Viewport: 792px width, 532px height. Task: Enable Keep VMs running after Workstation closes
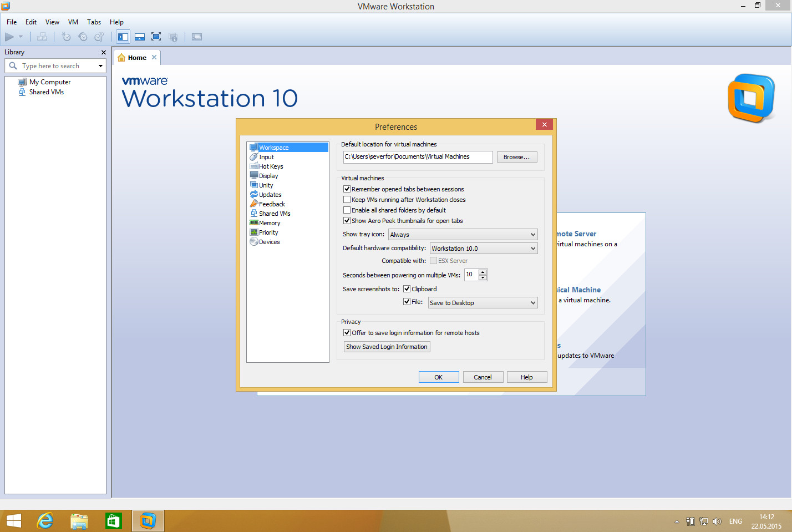[x=347, y=200]
